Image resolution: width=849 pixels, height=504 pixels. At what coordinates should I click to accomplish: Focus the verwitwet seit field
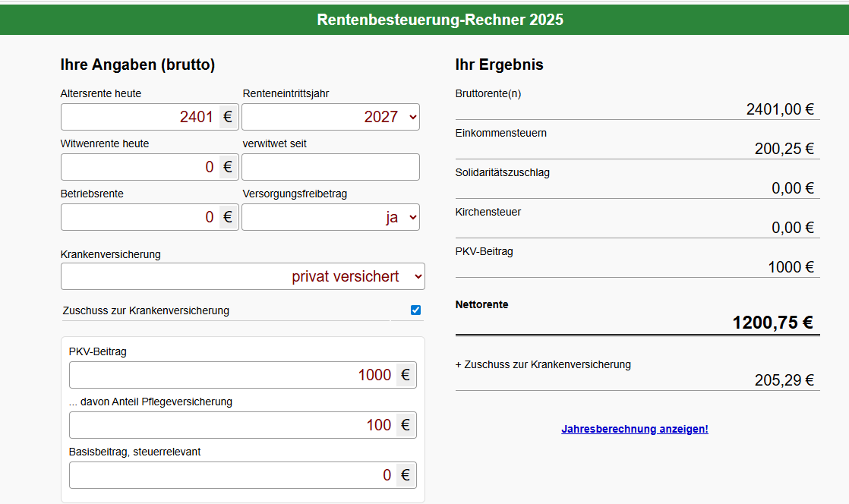(330, 167)
